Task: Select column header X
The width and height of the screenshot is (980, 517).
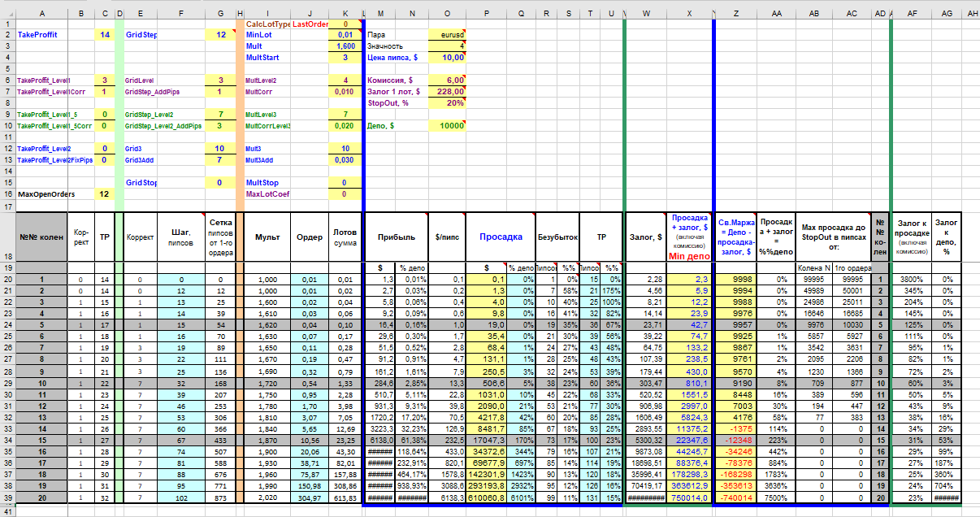Action: tap(689, 15)
